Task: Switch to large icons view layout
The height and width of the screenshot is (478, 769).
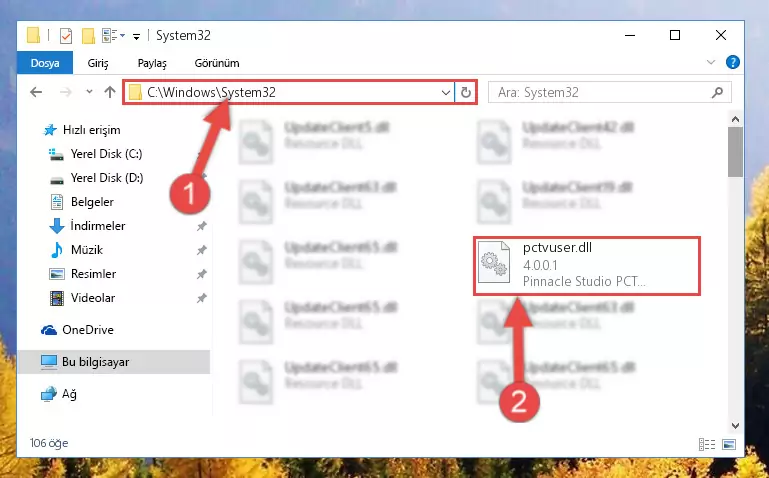Action: [729, 444]
